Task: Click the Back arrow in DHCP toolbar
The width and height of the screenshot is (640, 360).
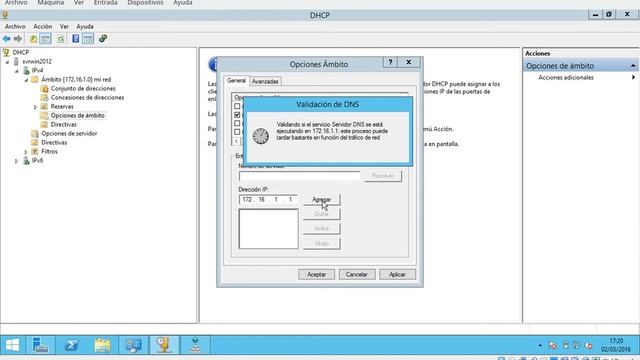Action: 7,39
